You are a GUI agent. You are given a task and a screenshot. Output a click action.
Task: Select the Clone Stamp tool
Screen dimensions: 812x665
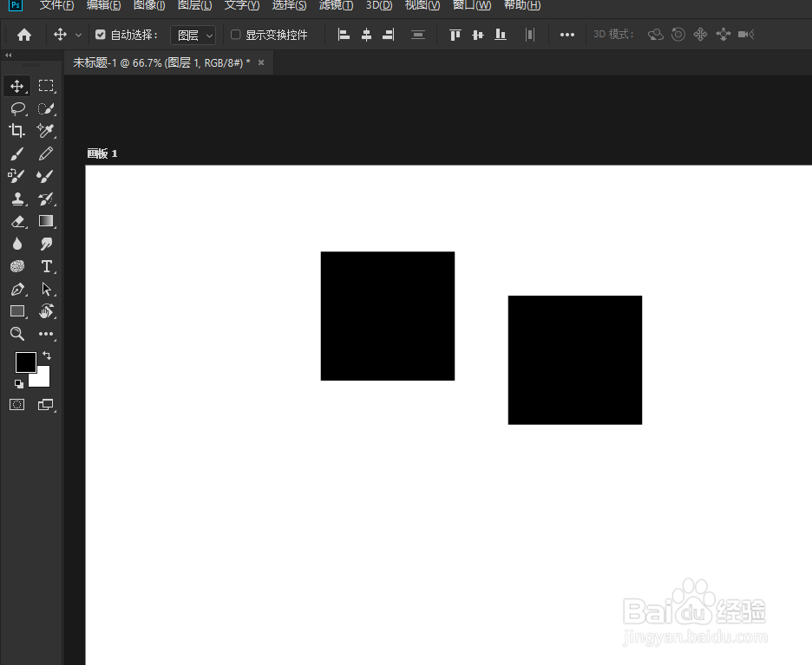click(x=17, y=199)
